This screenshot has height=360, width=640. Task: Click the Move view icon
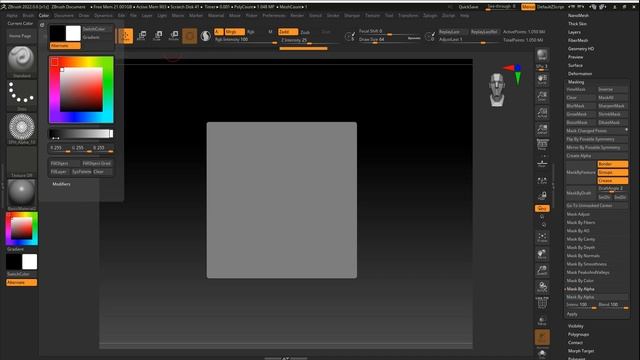[542, 254]
